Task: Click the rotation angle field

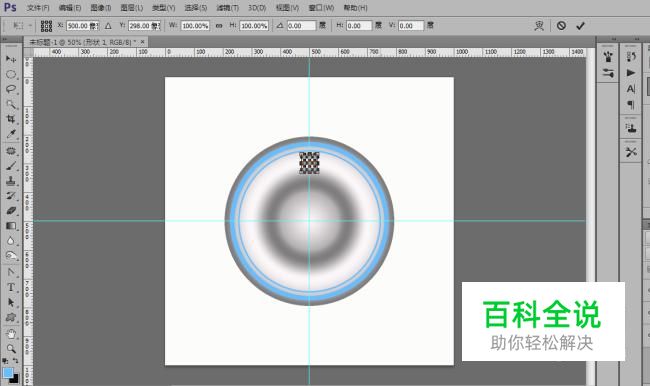Action: [x=301, y=26]
